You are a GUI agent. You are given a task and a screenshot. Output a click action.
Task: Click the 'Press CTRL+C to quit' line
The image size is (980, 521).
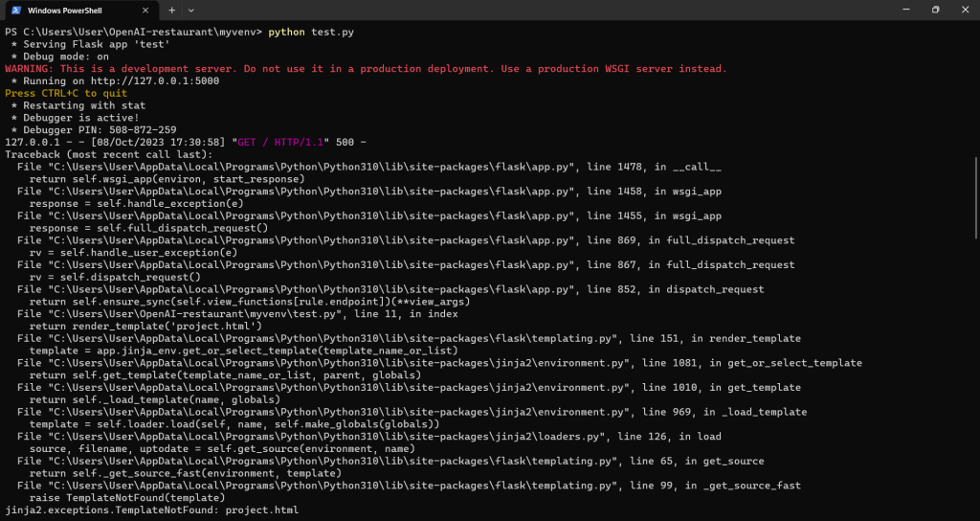(x=66, y=93)
